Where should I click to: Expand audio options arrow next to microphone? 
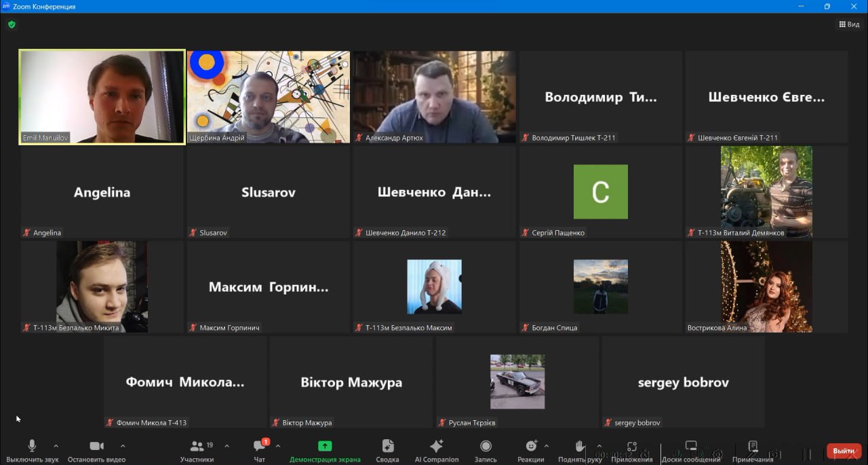(x=56, y=446)
